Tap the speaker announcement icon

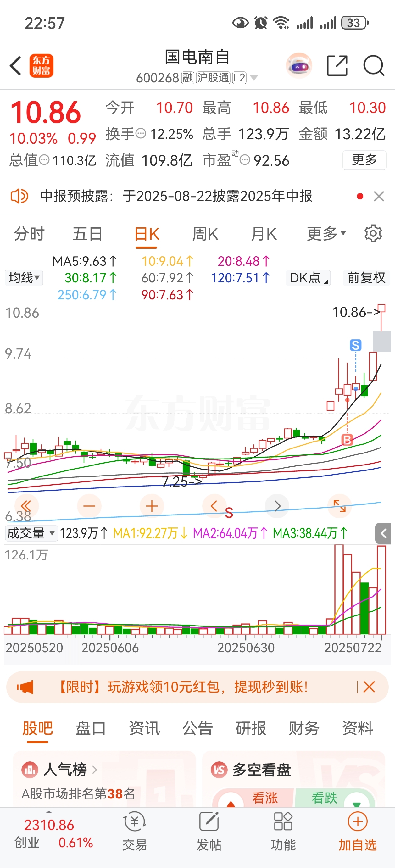click(x=19, y=196)
